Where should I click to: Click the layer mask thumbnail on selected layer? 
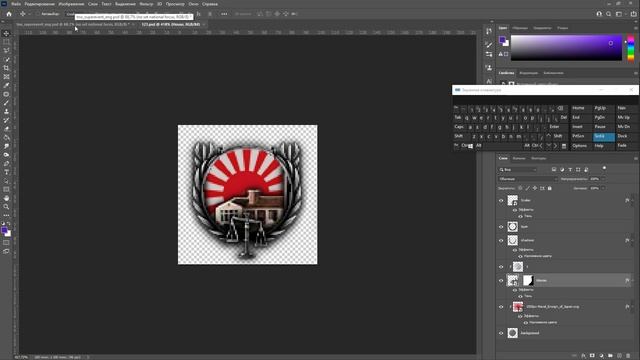[x=528, y=280]
